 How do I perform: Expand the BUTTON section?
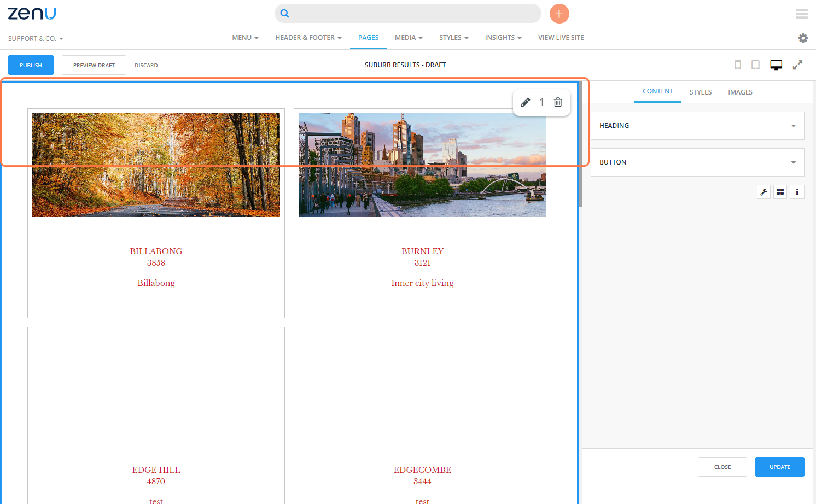[x=697, y=162]
